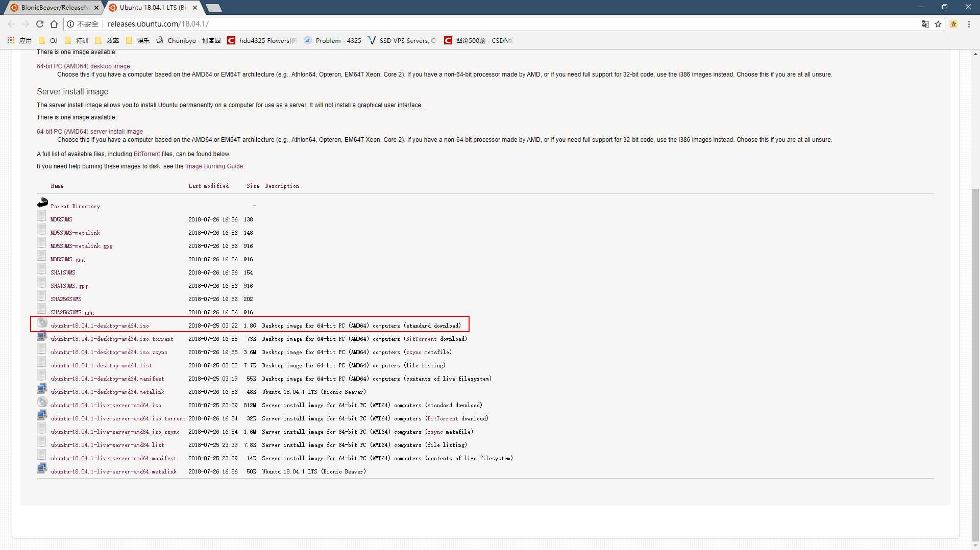Click the icon for desktop-amd64.metalink
The height and width of the screenshot is (550, 980).
pos(42,389)
